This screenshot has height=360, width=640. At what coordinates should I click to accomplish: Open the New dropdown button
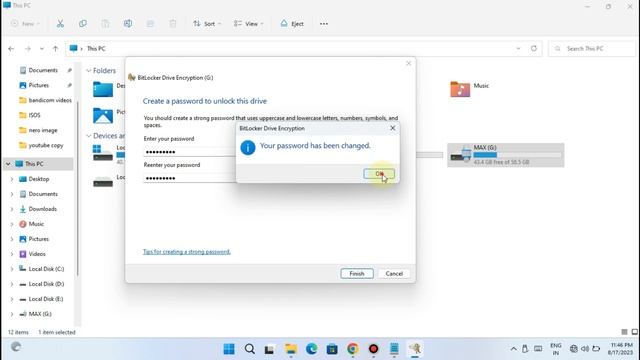click(x=25, y=24)
